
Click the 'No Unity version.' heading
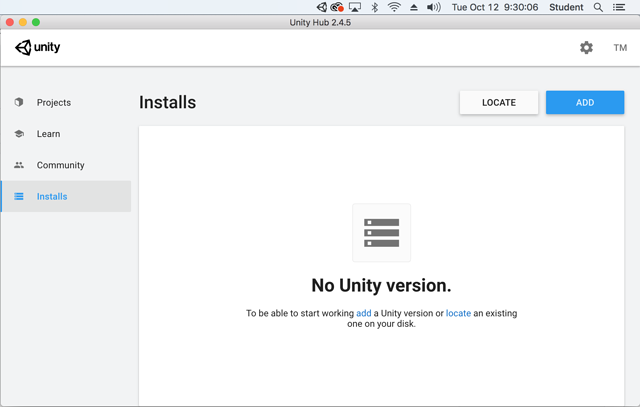coord(381,285)
